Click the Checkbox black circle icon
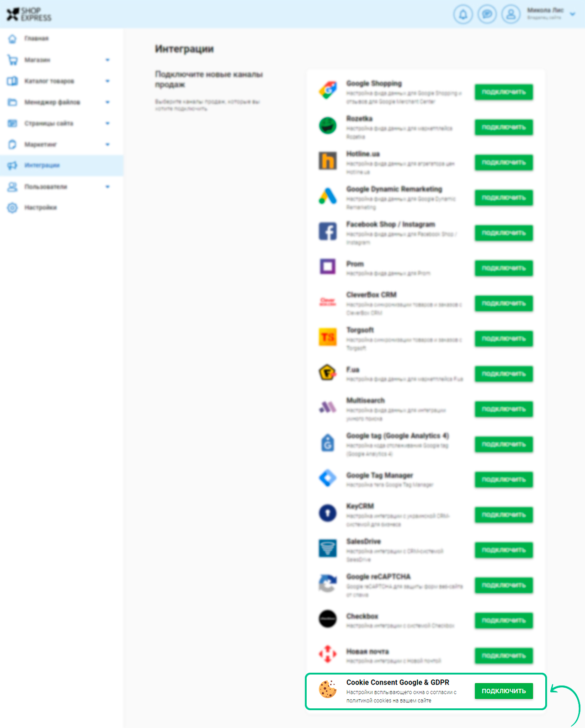The width and height of the screenshot is (585, 728). [328, 619]
